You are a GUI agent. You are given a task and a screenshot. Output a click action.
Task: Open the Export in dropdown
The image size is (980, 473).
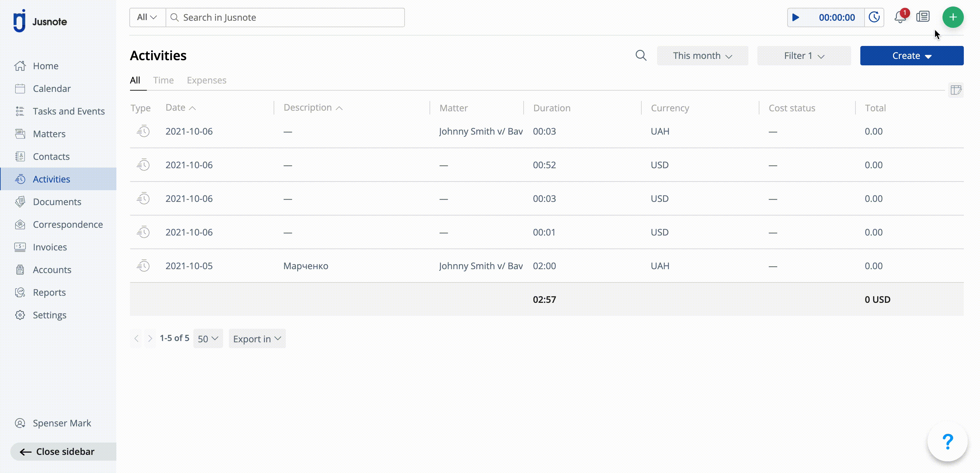pyautogui.click(x=257, y=339)
